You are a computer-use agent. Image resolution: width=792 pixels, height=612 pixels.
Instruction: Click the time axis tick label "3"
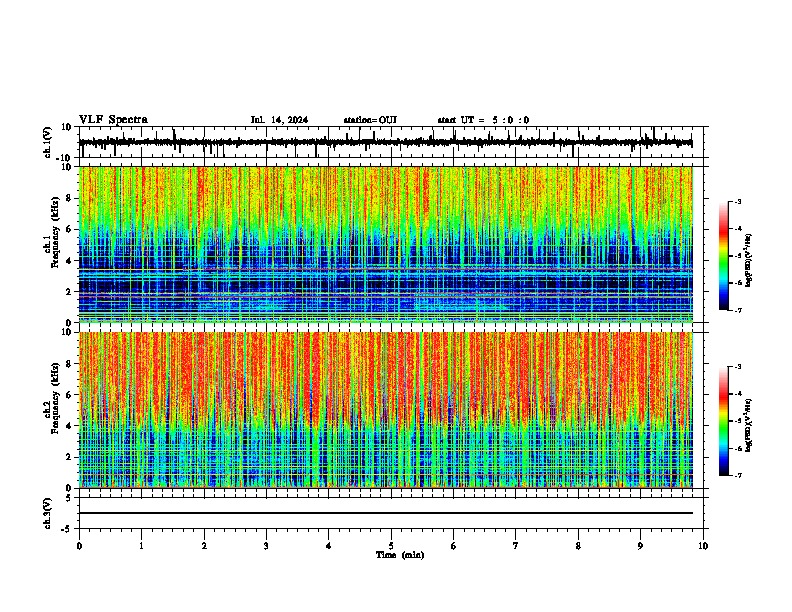tap(266, 546)
